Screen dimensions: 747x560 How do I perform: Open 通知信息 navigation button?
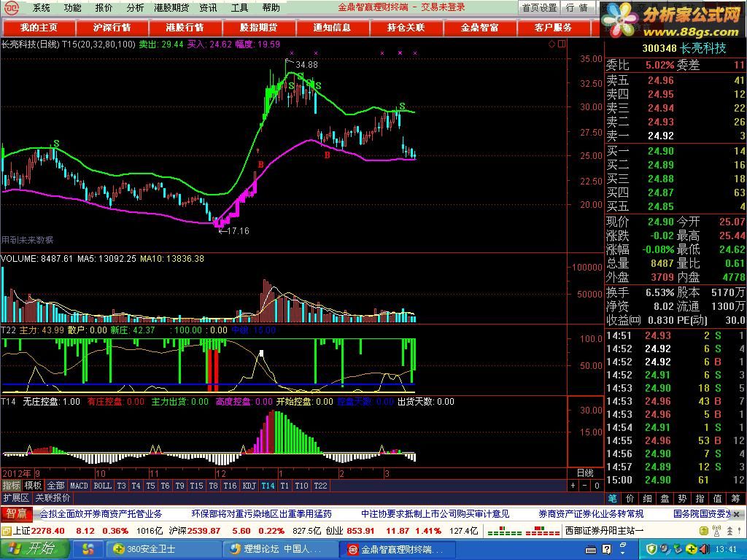pyautogui.click(x=332, y=28)
